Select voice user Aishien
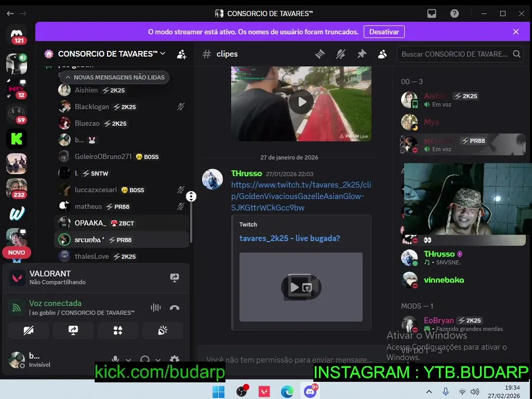532x399 pixels. point(121,90)
